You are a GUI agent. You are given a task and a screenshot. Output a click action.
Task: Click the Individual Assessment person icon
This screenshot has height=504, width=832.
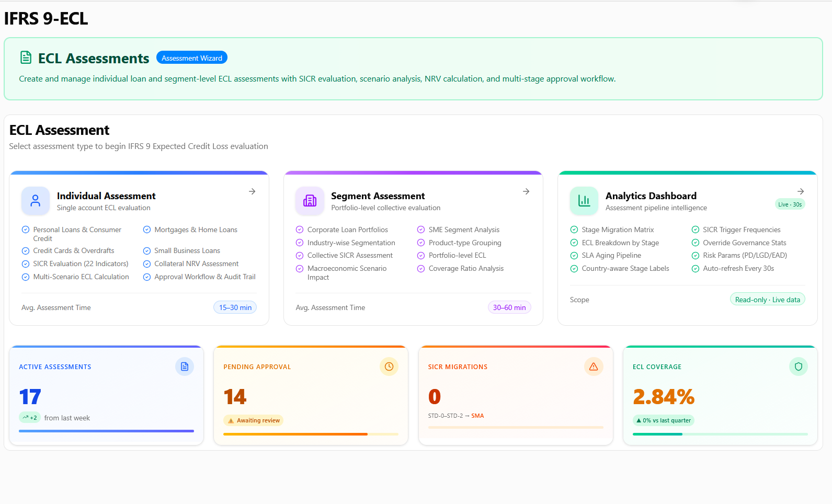(x=36, y=201)
